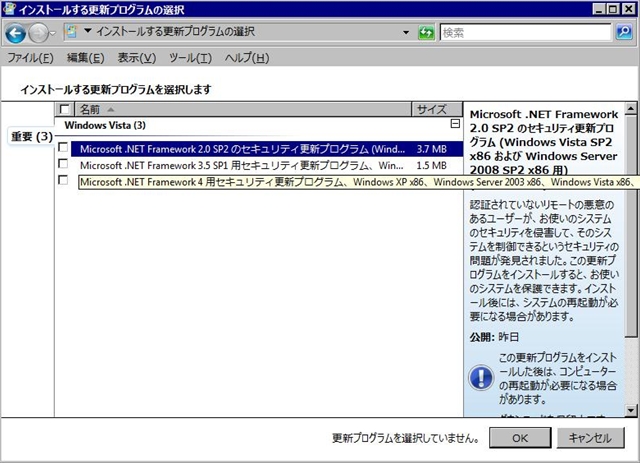This screenshot has height=463, width=640.
Task: Open the ヘルプ(H) menu
Action: (x=247, y=58)
